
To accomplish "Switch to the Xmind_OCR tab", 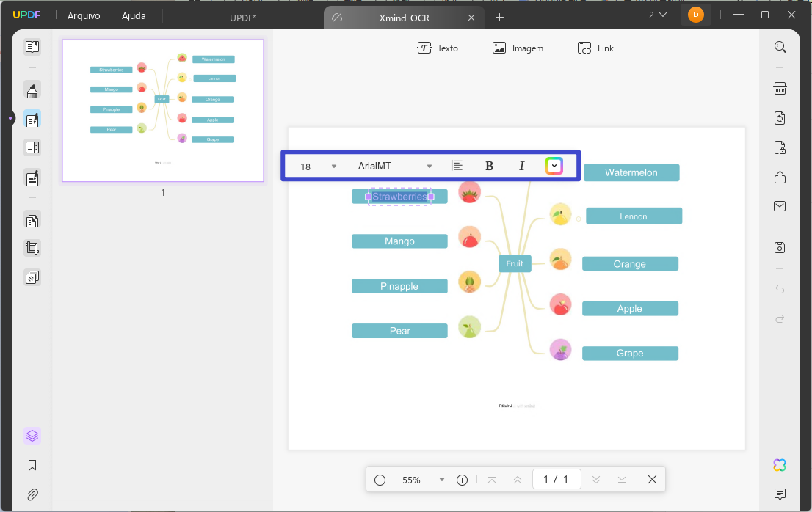I will tap(404, 17).
